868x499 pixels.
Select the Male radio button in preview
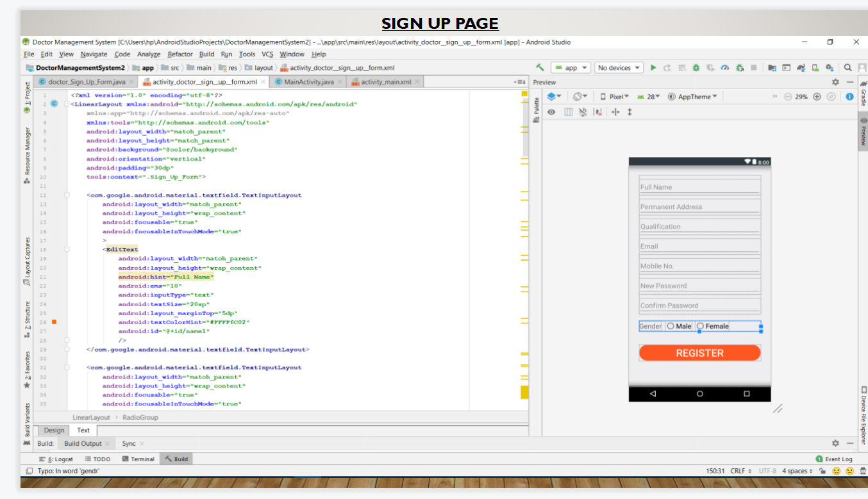pyautogui.click(x=680, y=326)
